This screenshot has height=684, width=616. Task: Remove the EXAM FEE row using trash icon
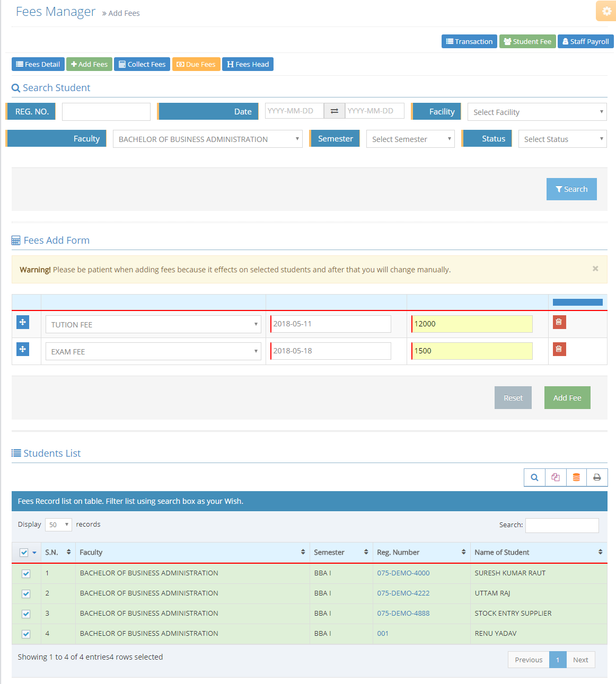click(x=559, y=349)
